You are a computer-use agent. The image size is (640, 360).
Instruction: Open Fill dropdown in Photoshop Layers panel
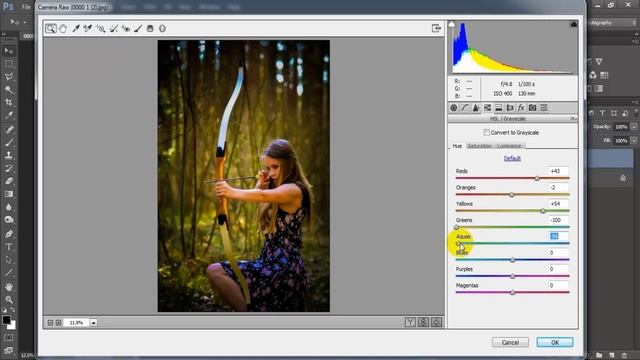tap(634, 140)
